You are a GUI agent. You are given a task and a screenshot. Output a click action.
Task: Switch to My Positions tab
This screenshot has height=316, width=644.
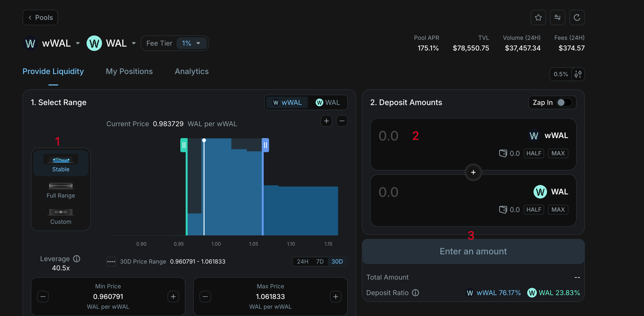coord(129,71)
